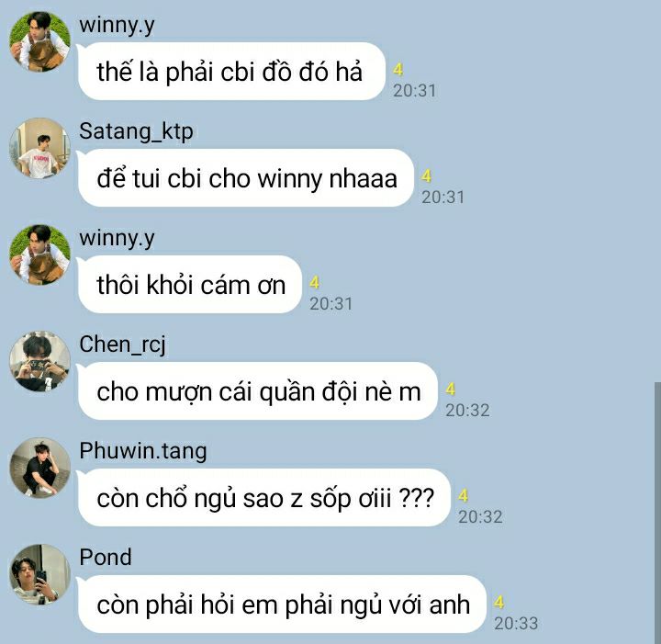The image size is (661, 644).
Task: Open Pond's mirror selfie avatar
Action: point(40,574)
